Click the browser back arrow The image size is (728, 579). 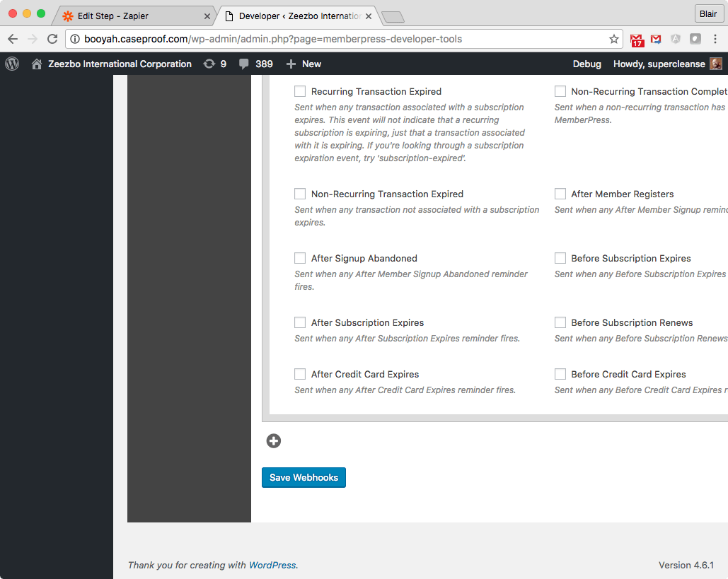pos(13,39)
